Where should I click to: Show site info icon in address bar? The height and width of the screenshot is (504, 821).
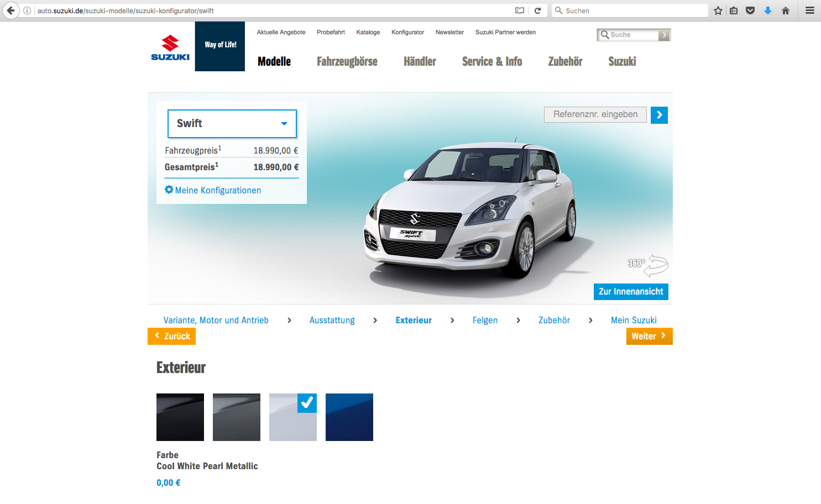click(x=27, y=11)
